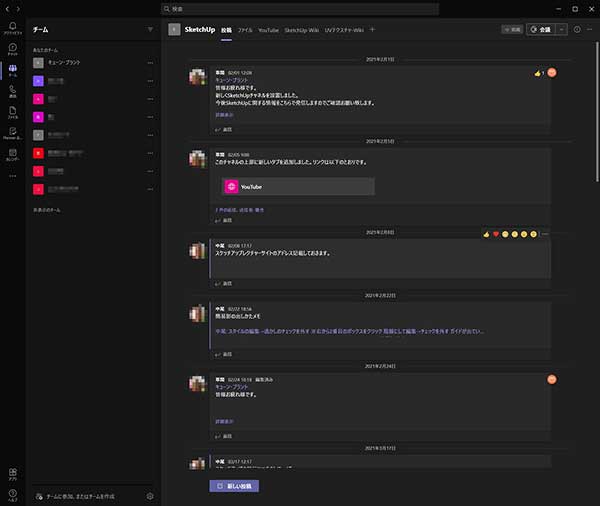Switch to the UVテクスチャ-Wiki tab
600x506 pixels.
click(x=344, y=30)
